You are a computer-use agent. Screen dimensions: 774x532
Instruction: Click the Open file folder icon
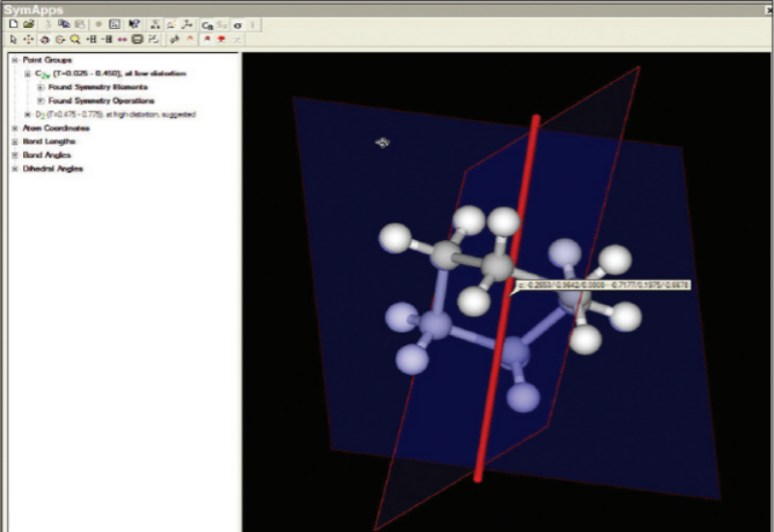(29, 24)
